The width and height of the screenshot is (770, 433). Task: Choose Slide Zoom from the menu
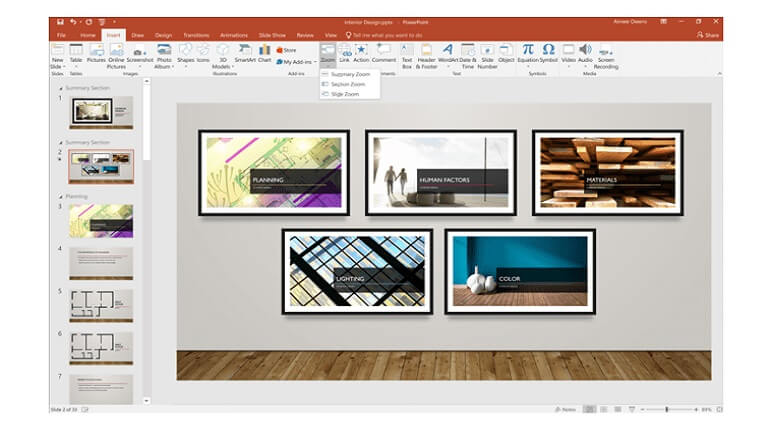(350, 94)
